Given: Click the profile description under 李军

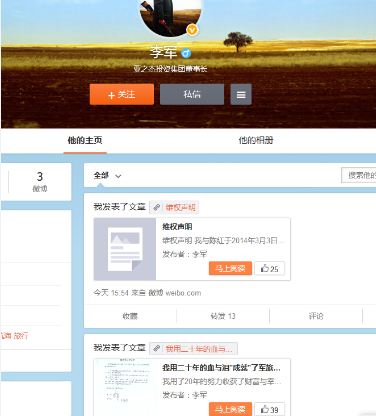Looking at the screenshot, I should point(170,69).
